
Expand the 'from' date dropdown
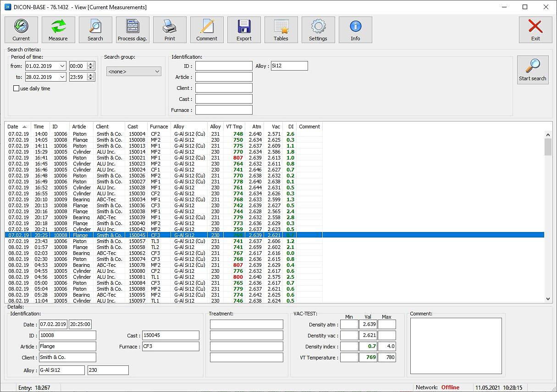pos(62,66)
